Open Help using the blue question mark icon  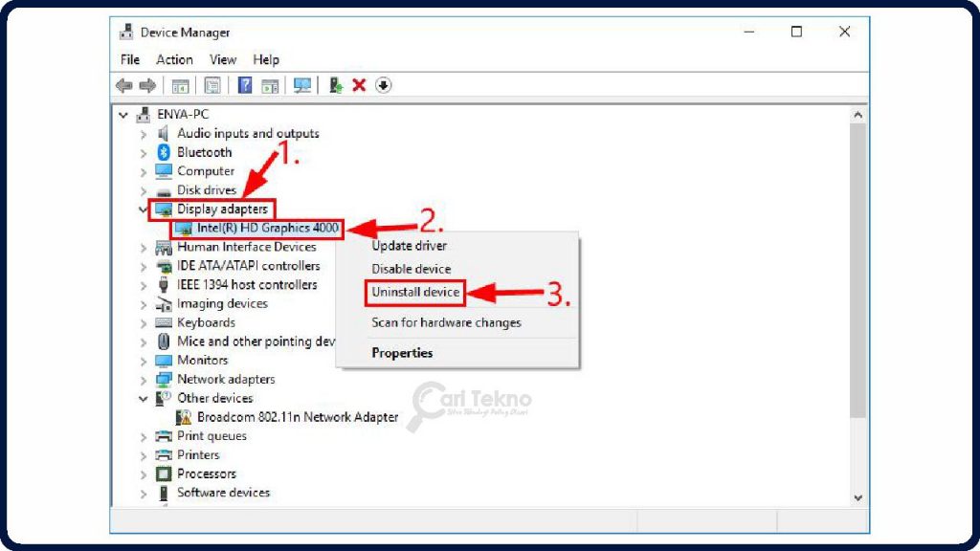[x=244, y=85]
